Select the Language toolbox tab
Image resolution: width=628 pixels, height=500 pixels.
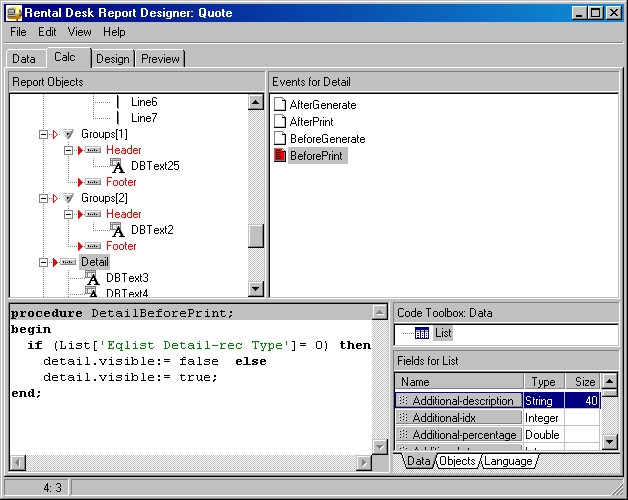[x=508, y=461]
